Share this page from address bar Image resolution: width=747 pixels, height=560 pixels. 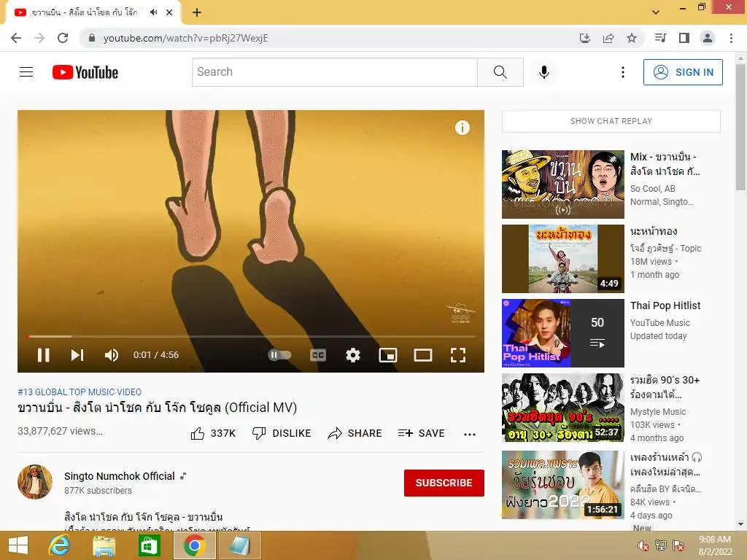point(608,38)
